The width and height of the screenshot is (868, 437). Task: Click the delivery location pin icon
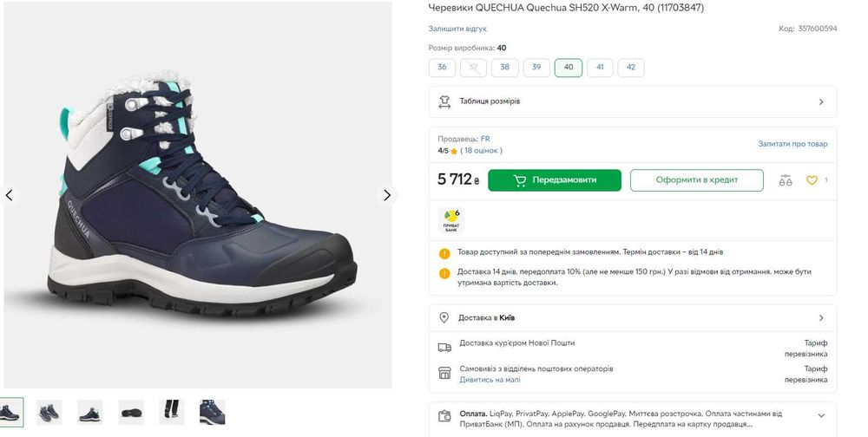coord(444,318)
